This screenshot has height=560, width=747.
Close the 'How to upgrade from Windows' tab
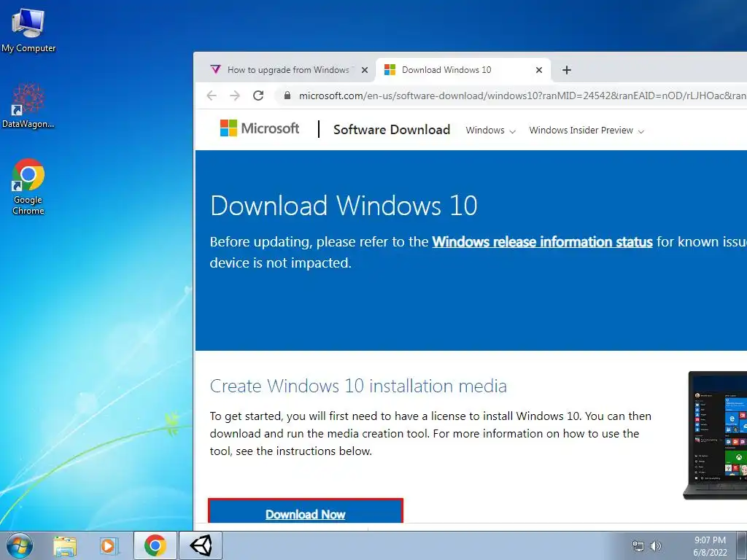(x=365, y=70)
